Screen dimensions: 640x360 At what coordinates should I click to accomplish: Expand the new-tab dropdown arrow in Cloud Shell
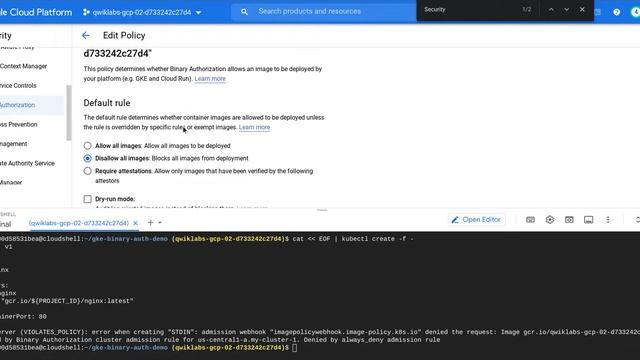[x=160, y=222]
